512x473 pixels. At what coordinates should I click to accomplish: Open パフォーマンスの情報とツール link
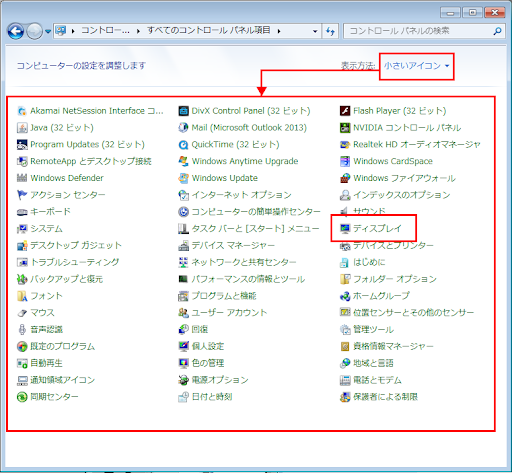[248, 279]
